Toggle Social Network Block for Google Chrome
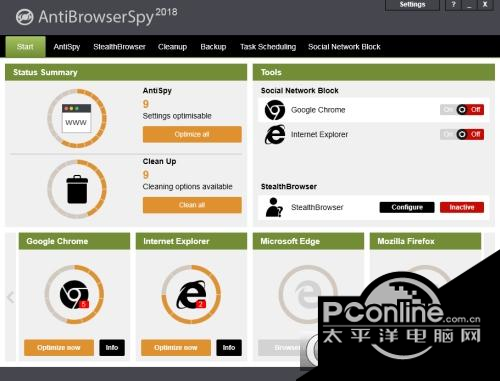The image size is (500, 381). coord(462,110)
